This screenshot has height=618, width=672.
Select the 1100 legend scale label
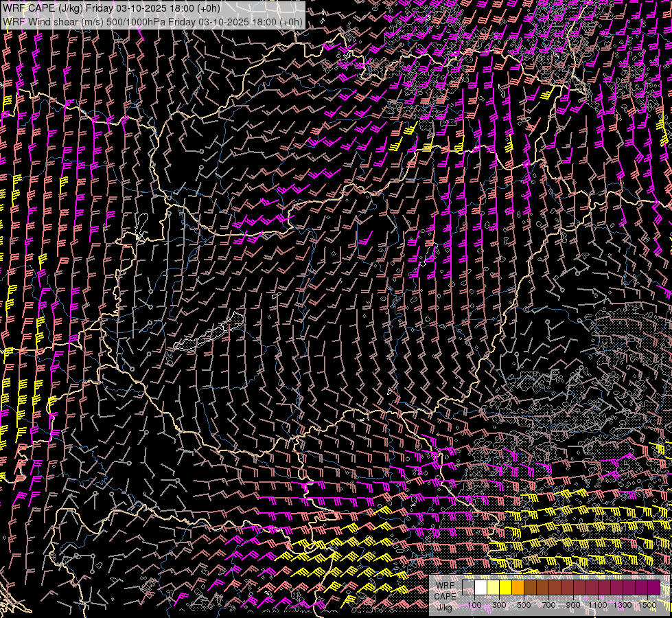click(x=598, y=605)
